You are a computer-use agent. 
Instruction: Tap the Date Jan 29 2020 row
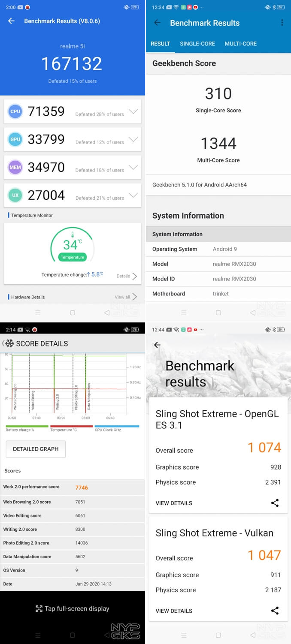(73, 584)
